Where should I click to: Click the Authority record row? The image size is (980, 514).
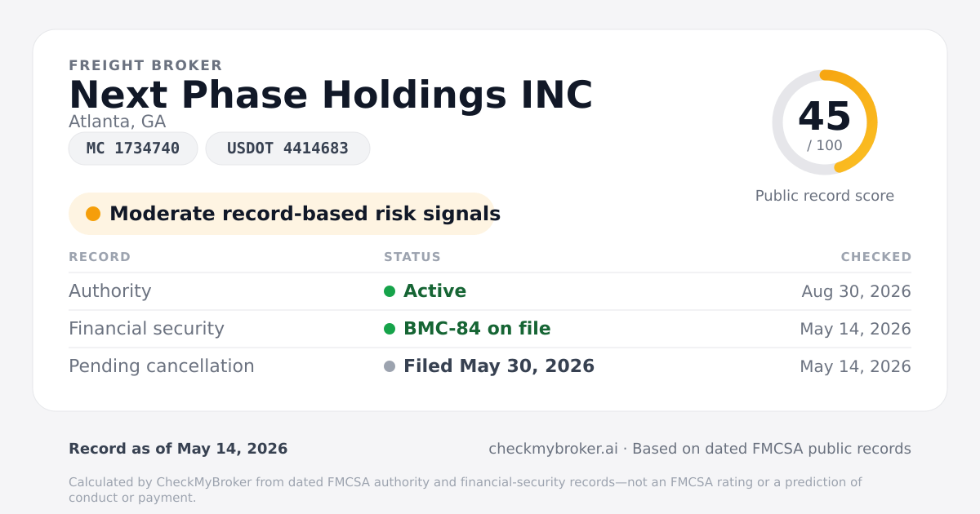(490, 291)
